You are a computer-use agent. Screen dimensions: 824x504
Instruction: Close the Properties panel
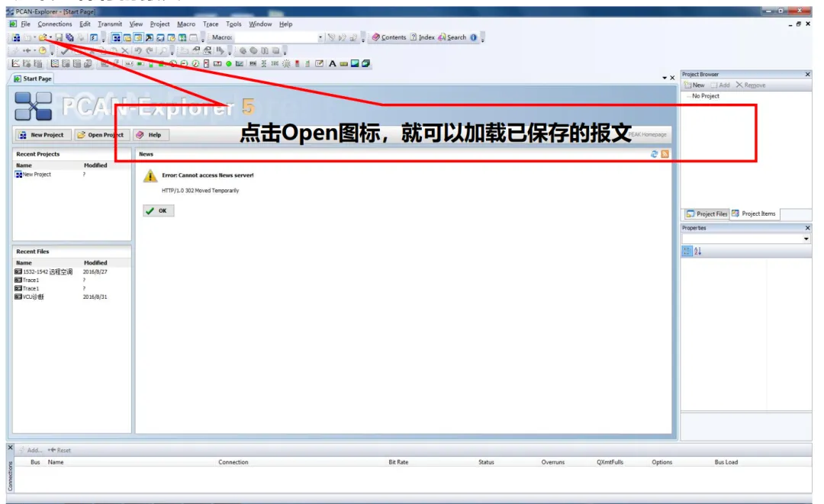[x=808, y=228]
